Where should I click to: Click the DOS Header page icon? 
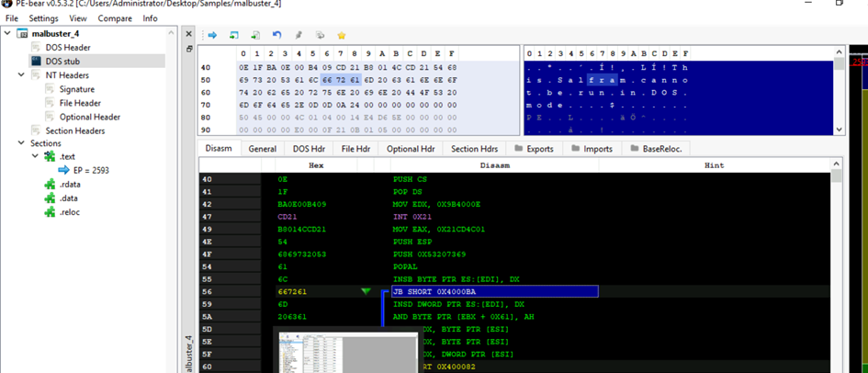(36, 48)
